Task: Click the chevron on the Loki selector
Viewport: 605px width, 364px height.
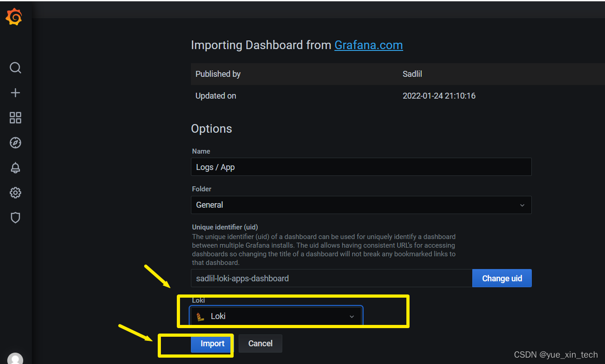Action: tap(351, 316)
